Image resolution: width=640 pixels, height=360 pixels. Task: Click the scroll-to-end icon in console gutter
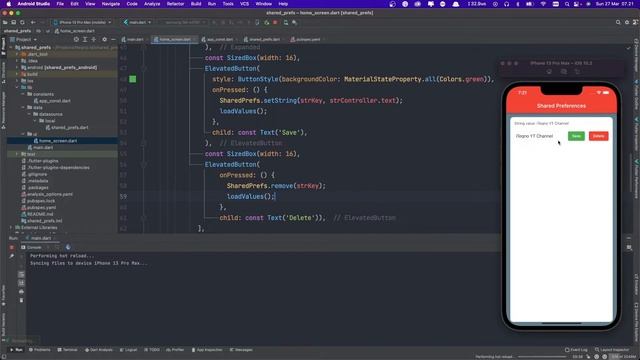point(21,283)
